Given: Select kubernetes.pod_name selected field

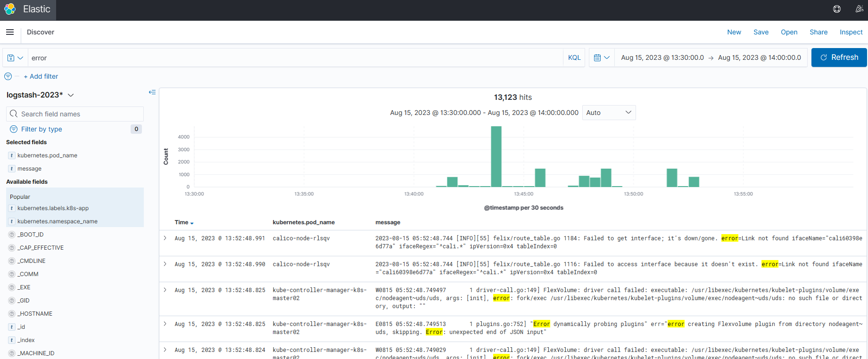Looking at the screenshot, I should click(x=47, y=155).
